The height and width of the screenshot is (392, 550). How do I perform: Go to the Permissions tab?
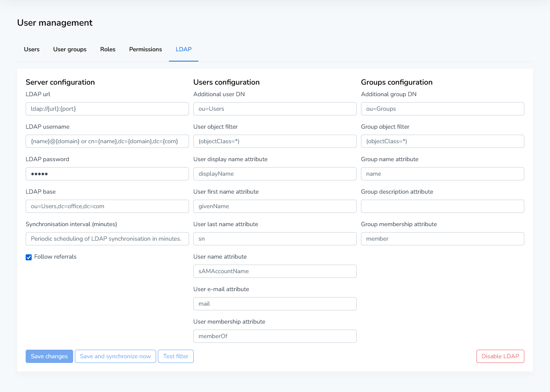pos(145,49)
